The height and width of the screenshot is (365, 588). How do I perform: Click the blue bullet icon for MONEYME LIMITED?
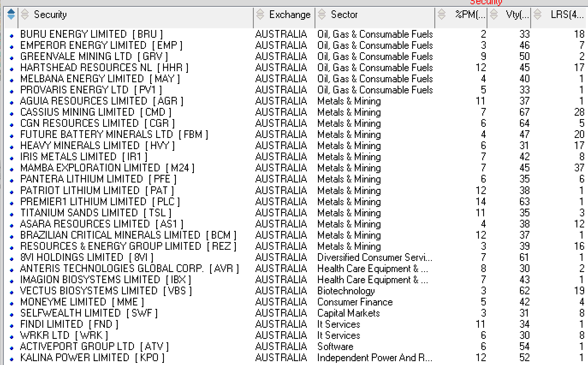[x=12, y=302]
